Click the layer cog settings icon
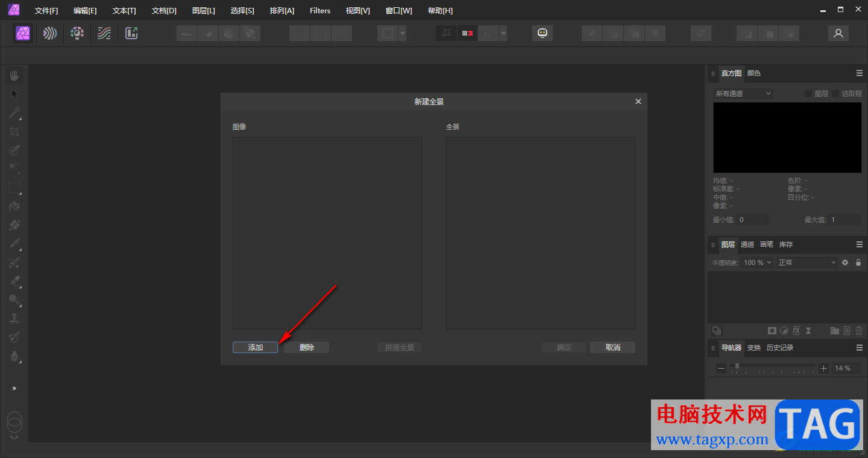Screen dimensions: 868x458 (x=845, y=262)
